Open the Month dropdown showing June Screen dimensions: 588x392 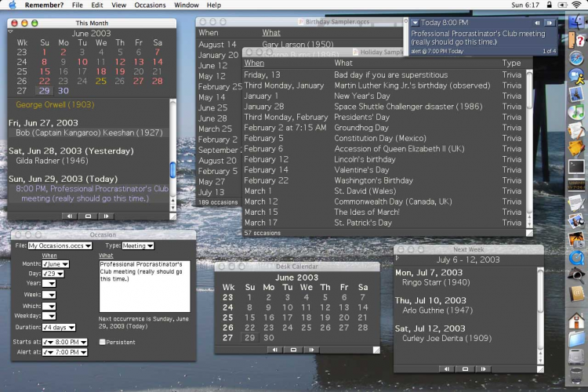pos(55,264)
